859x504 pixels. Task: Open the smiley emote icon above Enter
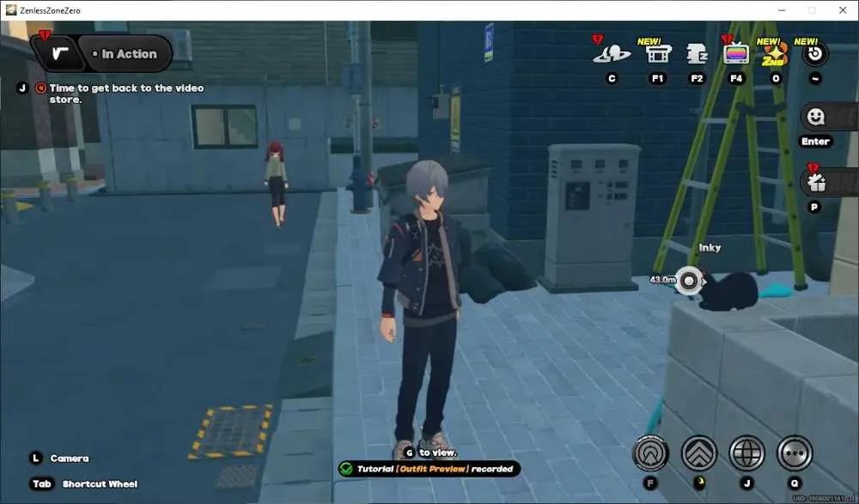(816, 117)
